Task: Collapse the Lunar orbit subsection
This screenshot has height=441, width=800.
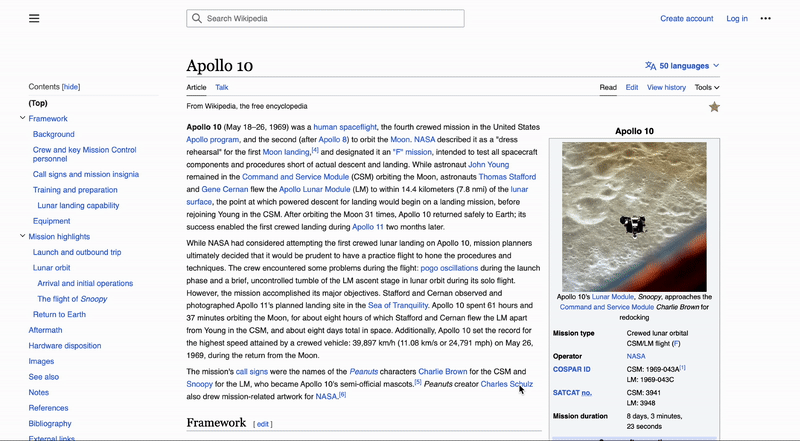Action: click(27, 268)
